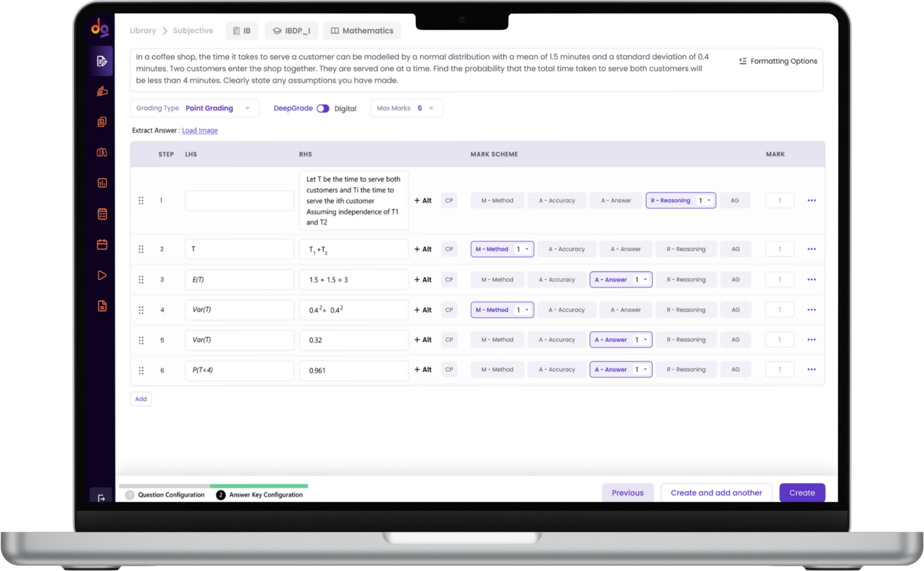Open the books library sidebar icon
This screenshot has width=924, height=571.
click(102, 153)
